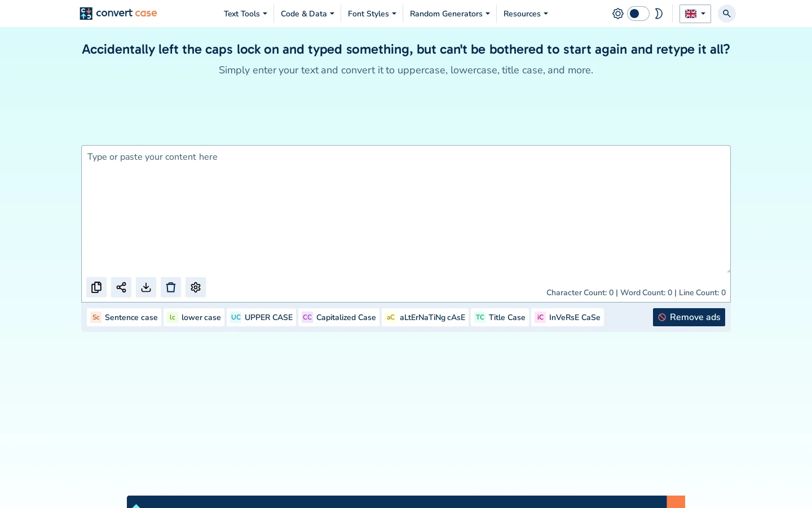The width and height of the screenshot is (812, 508).
Task: Open settings via the gear icon
Action: [196, 287]
